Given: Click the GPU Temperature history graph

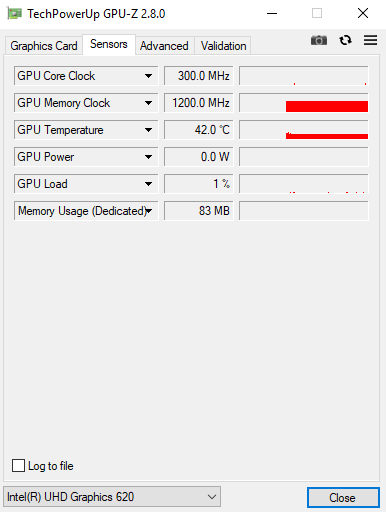Looking at the screenshot, I should coord(304,130).
